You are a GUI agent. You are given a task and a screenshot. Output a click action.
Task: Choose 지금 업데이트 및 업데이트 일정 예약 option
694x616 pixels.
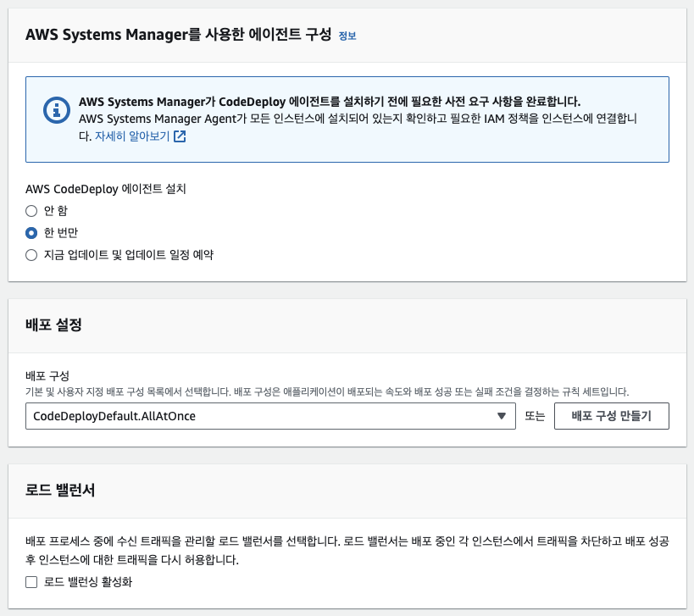pos(31,255)
